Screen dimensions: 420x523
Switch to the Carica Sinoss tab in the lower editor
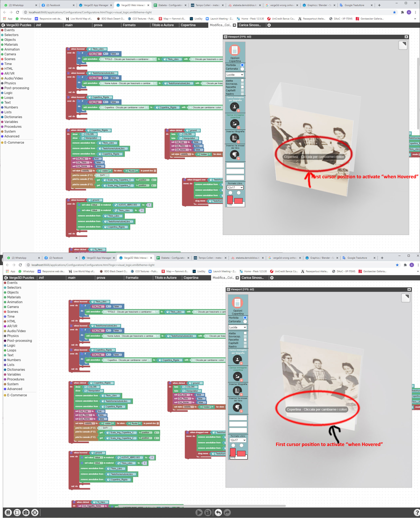(x=253, y=278)
